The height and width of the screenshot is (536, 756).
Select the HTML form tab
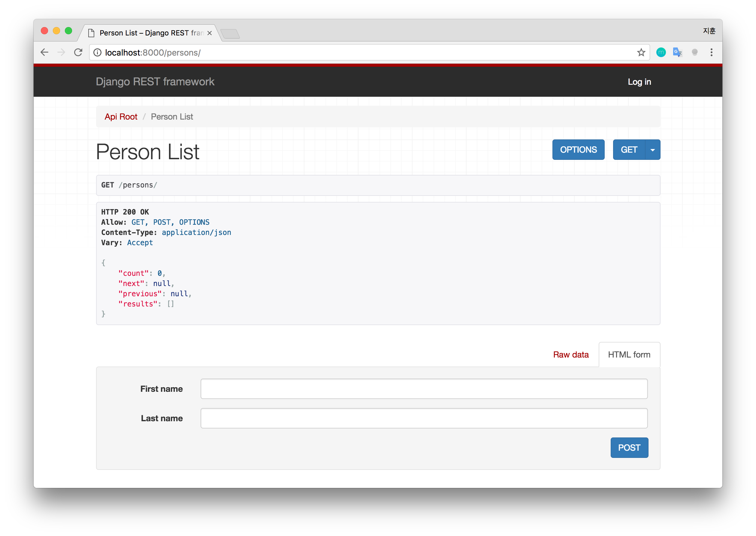[629, 355]
